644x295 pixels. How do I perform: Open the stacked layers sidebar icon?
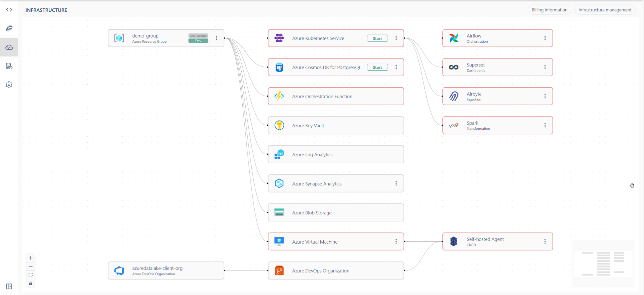(x=9, y=29)
